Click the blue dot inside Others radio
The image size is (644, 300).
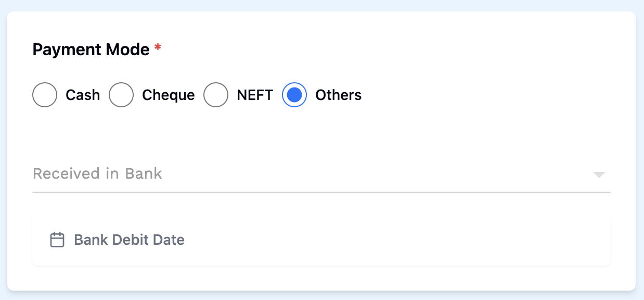294,95
